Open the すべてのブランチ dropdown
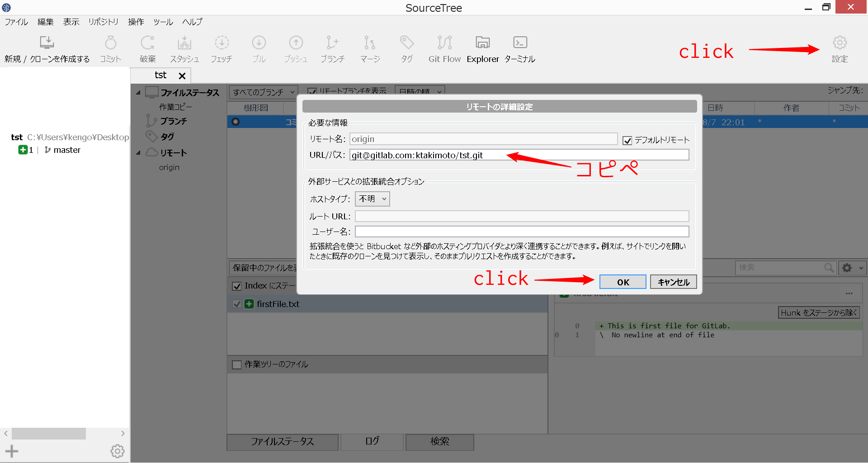The height and width of the screenshot is (463, 868). tap(263, 92)
